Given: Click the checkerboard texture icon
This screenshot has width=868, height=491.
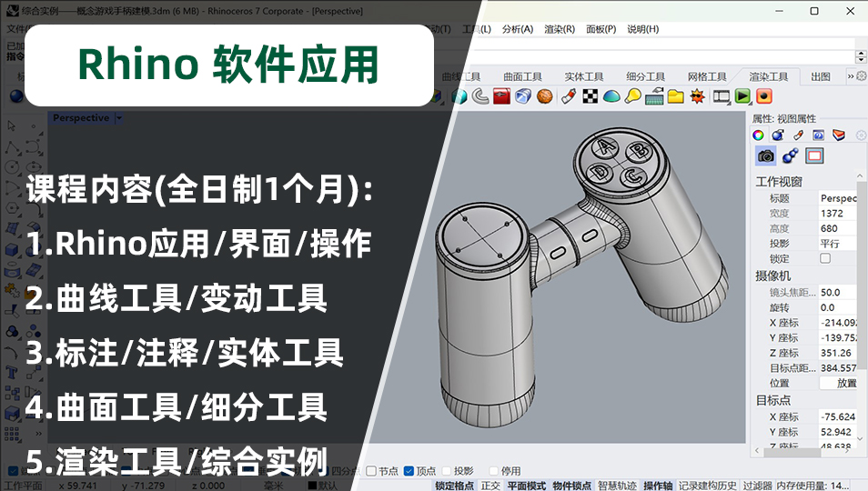Looking at the screenshot, I should [590, 96].
